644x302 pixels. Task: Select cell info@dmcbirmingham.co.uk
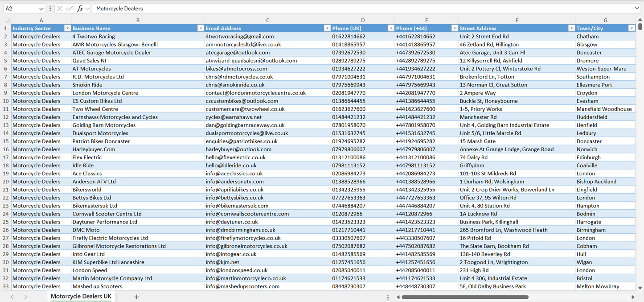pyautogui.click(x=267, y=230)
